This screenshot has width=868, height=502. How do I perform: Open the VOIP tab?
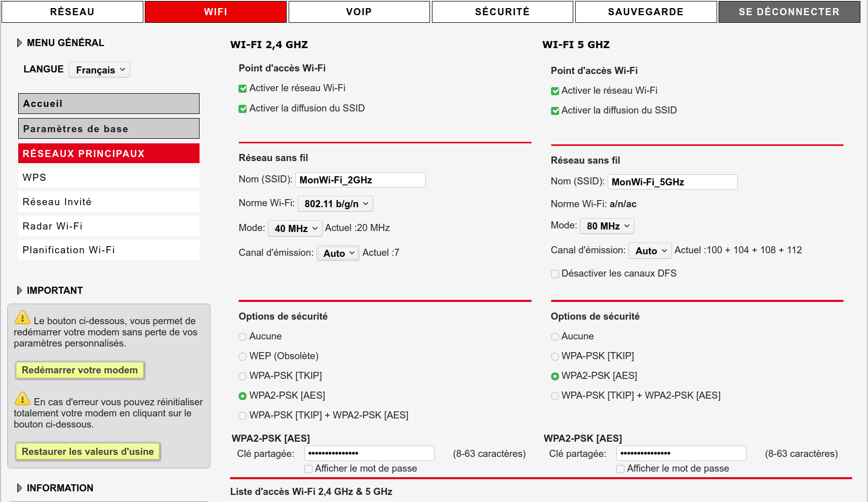point(359,12)
